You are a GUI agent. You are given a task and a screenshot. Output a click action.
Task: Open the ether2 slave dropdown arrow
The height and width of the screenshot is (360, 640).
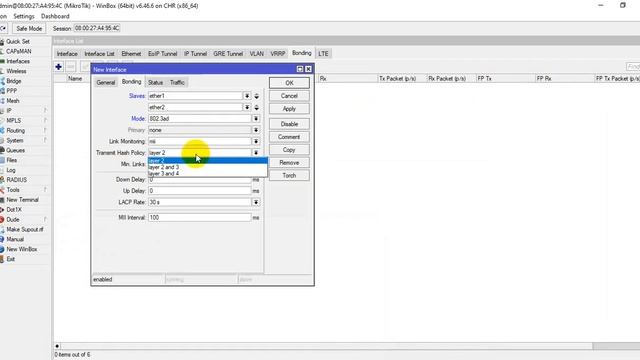247,107
